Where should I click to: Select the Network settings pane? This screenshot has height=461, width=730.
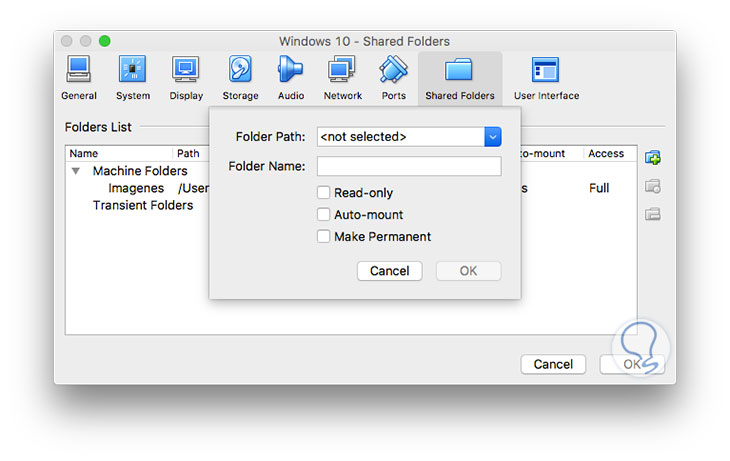[343, 77]
